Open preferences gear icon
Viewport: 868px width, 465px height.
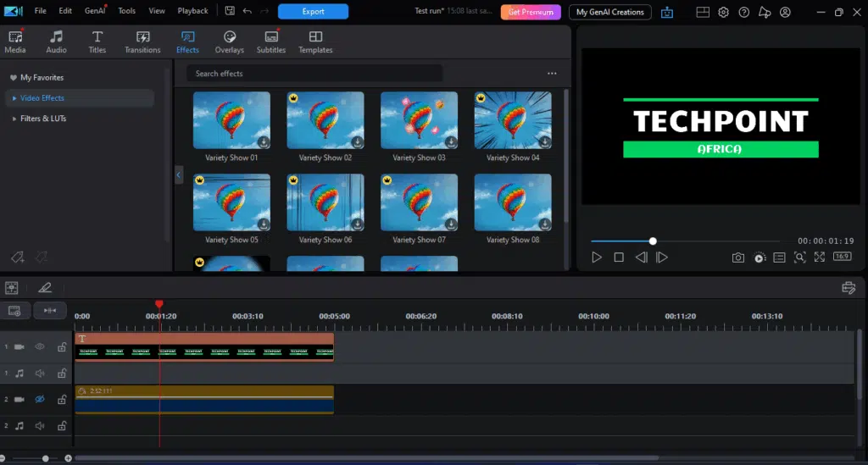(724, 12)
